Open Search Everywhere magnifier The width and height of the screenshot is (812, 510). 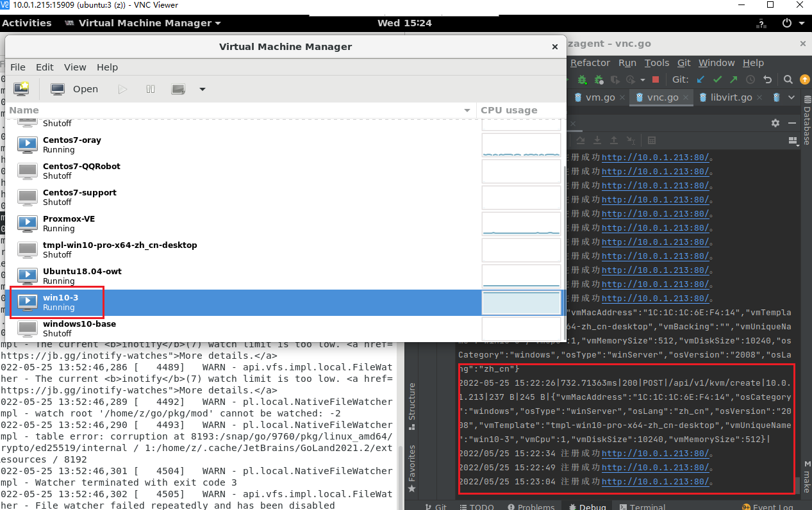point(788,79)
